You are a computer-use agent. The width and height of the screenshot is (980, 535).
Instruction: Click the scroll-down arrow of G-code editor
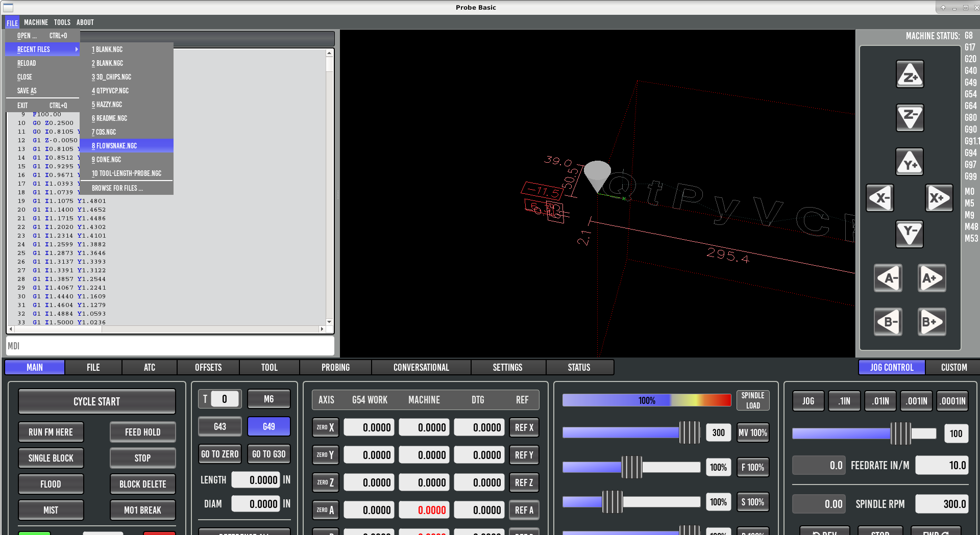click(329, 322)
